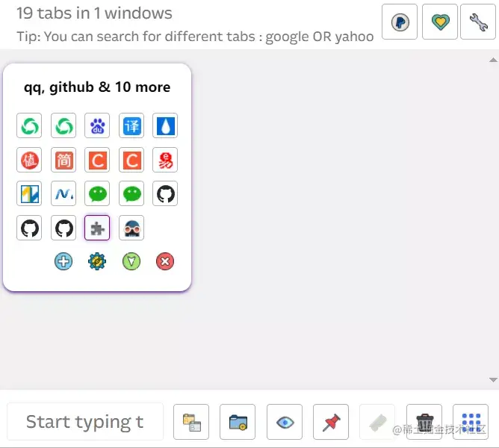This screenshot has height=448, width=499.
Task: Close window with red X icon
Action: [165, 261]
